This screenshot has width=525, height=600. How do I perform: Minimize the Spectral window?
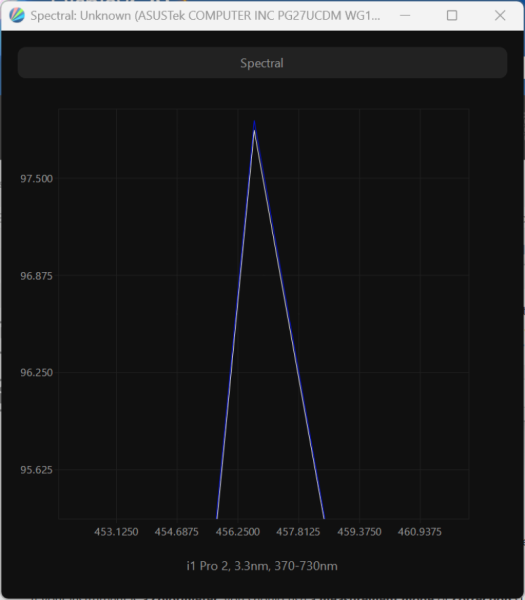405,16
